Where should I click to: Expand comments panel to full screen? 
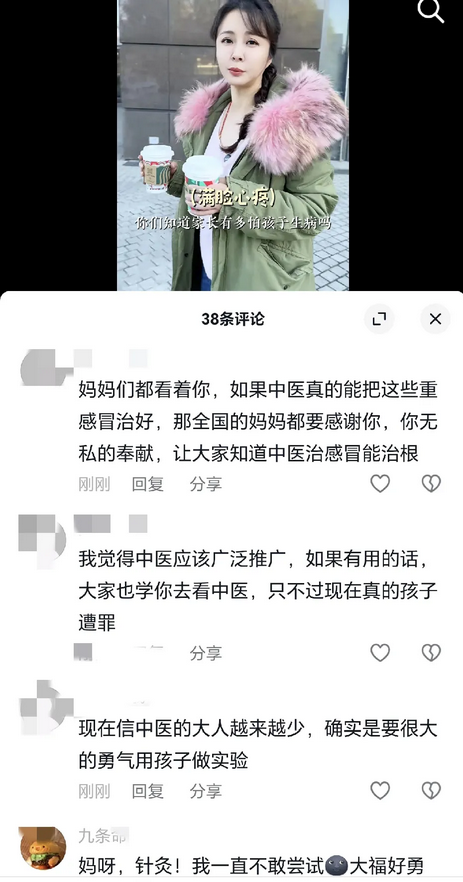point(379,319)
